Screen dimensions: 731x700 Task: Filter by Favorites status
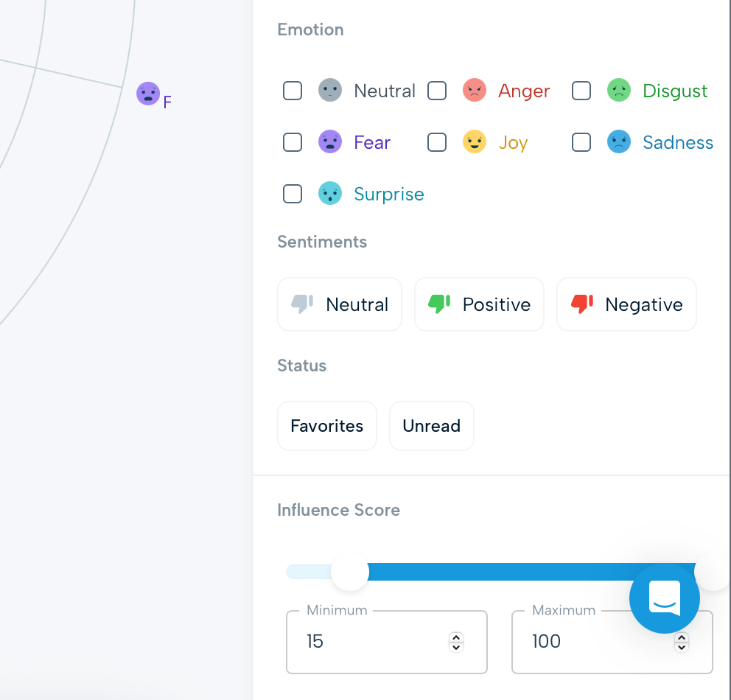coord(327,425)
